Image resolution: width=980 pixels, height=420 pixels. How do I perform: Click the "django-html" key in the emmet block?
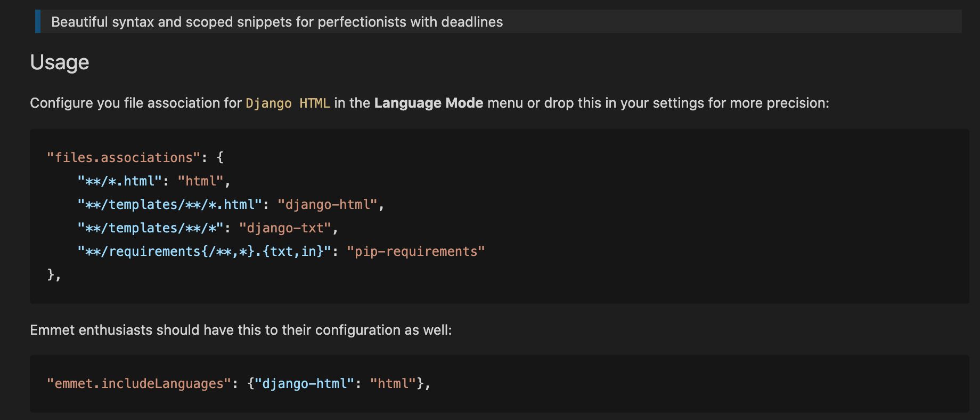coord(304,384)
